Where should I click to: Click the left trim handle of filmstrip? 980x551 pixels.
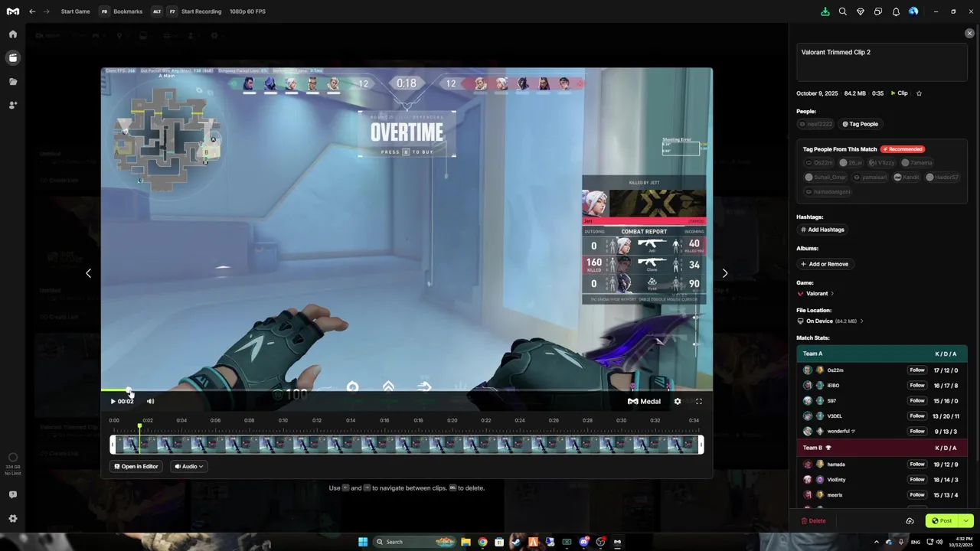113,445
